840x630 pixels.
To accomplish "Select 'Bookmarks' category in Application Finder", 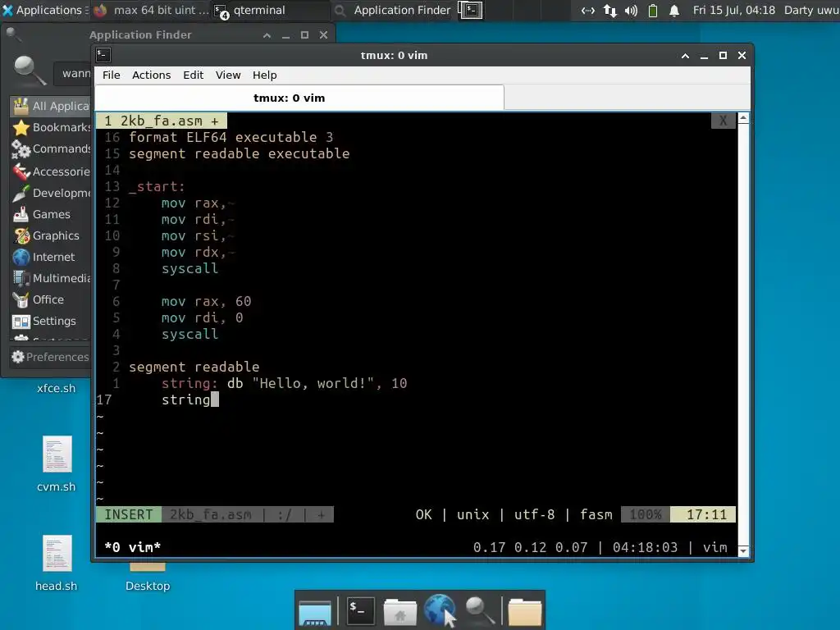I will point(50,127).
